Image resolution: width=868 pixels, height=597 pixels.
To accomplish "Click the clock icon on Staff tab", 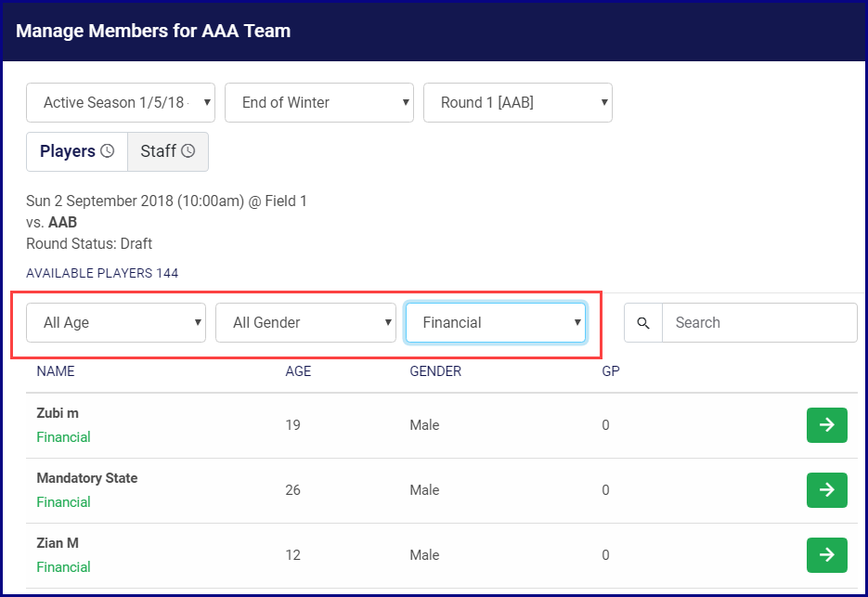I will [x=188, y=151].
